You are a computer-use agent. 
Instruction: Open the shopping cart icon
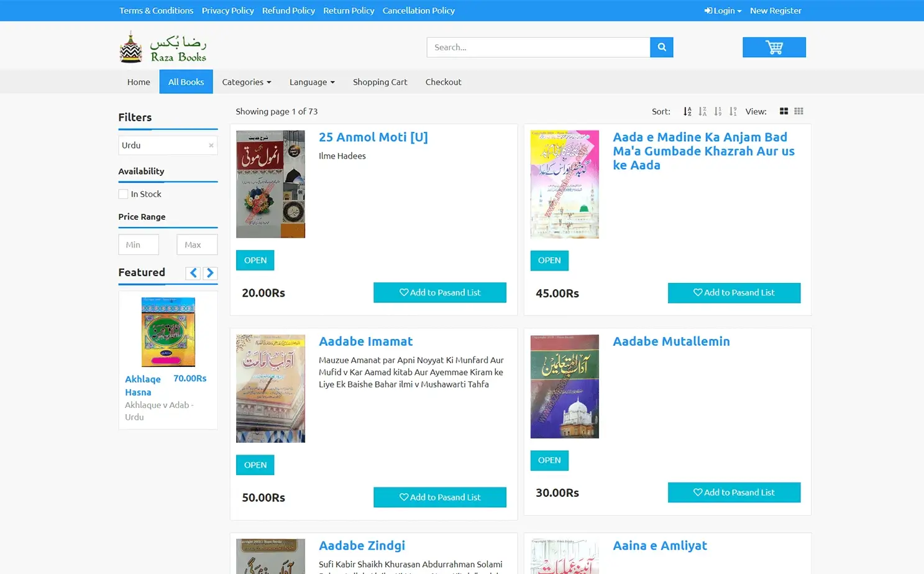(x=774, y=47)
